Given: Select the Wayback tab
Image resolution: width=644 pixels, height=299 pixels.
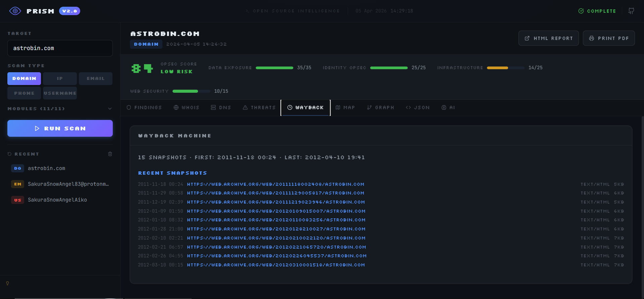Looking at the screenshot, I should 305,108.
